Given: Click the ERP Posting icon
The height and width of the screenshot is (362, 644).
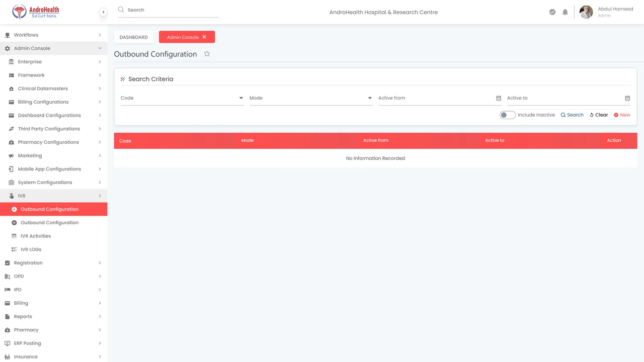Looking at the screenshot, I should click(7, 343).
